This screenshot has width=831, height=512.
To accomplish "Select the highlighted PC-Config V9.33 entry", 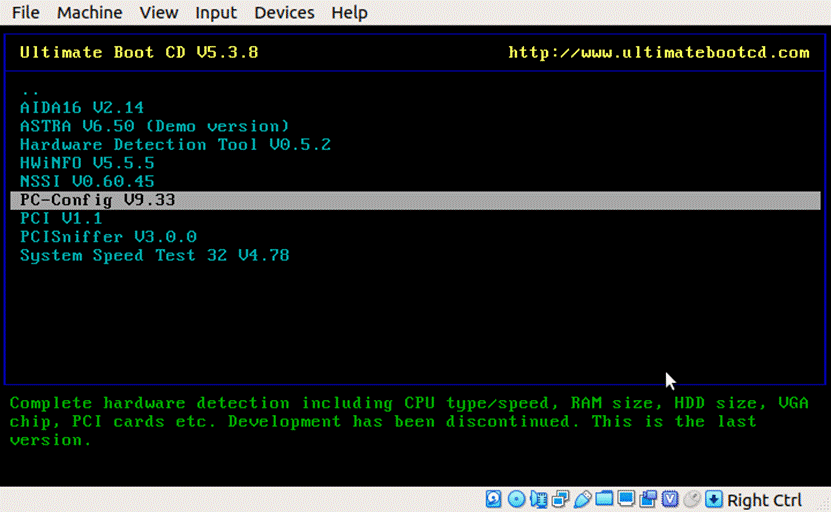I will [x=416, y=200].
